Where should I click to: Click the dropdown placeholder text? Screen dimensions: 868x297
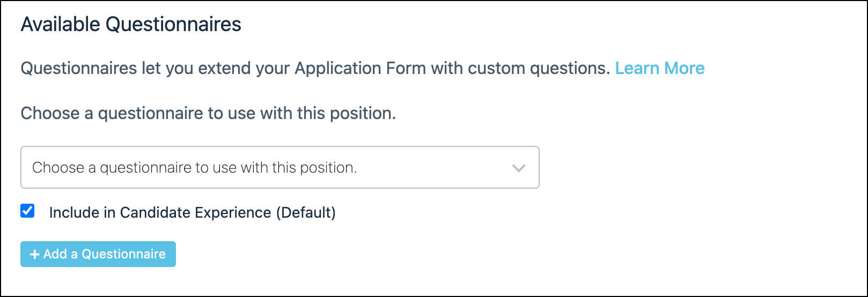tap(194, 168)
